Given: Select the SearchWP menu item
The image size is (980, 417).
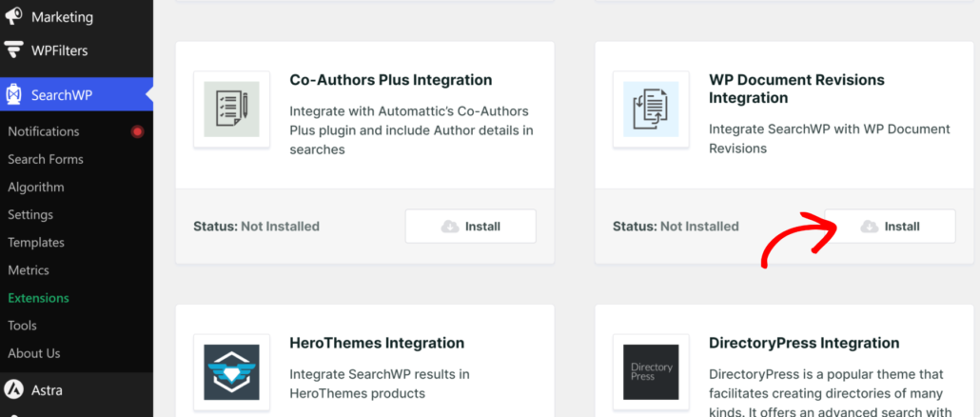Looking at the screenshot, I should tap(76, 95).
